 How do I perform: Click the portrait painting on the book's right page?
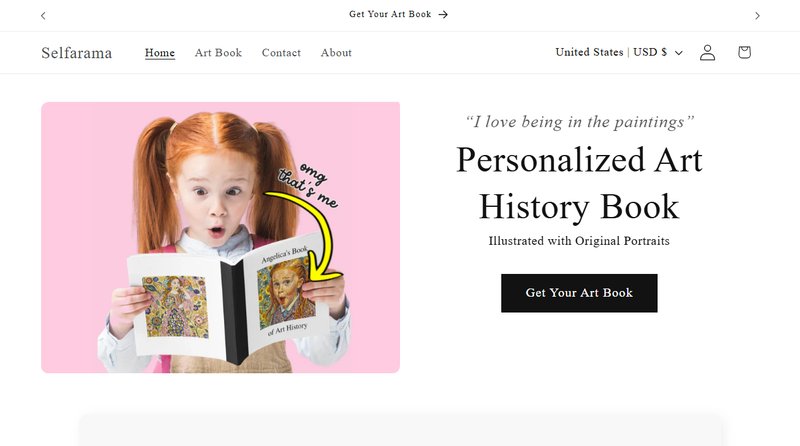(x=286, y=295)
